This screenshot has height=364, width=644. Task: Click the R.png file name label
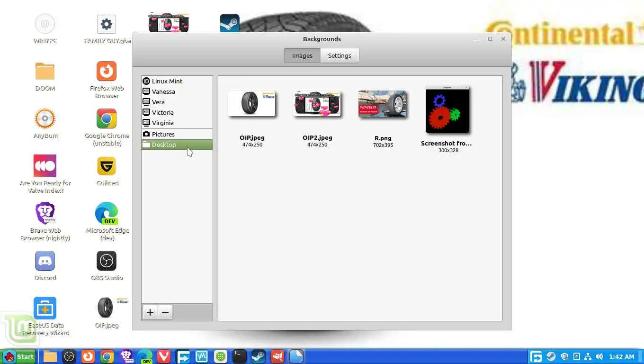click(383, 138)
